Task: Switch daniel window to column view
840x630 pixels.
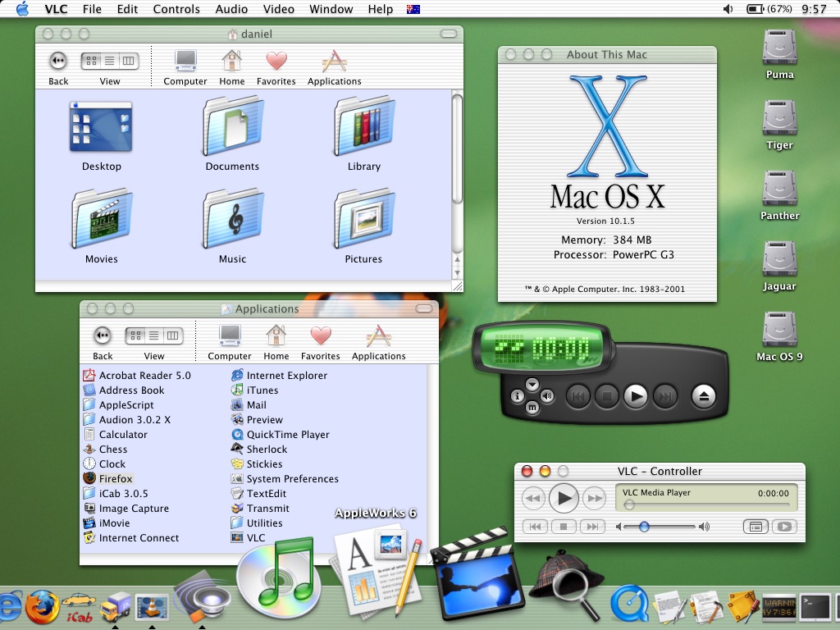Action: (129, 61)
